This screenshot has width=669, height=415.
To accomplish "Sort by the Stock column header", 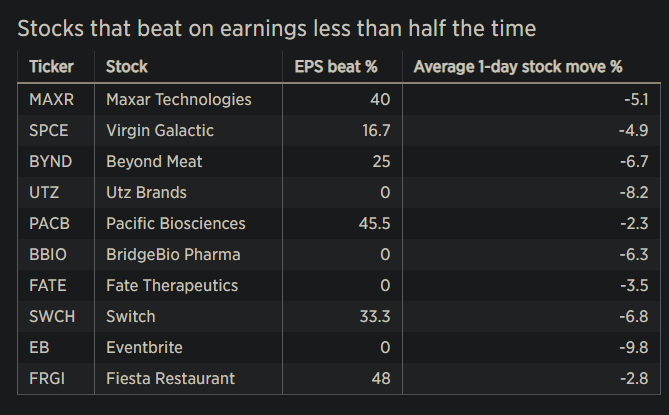I will click(x=127, y=67).
